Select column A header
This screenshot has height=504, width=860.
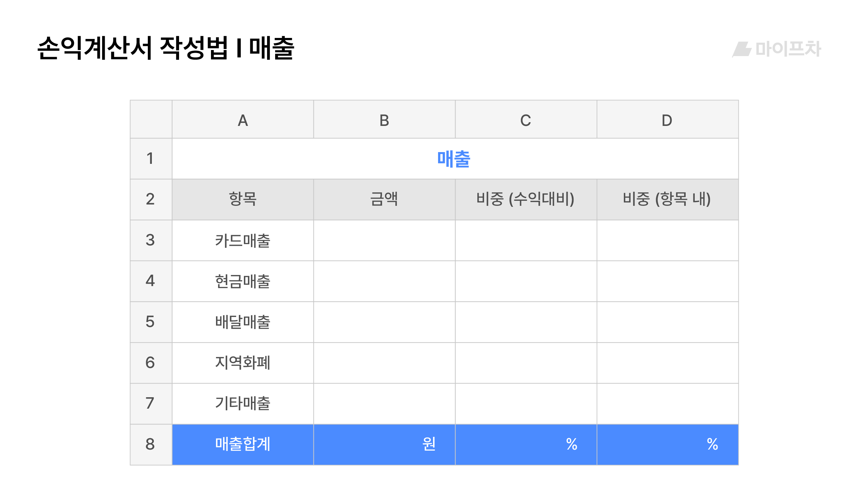[243, 120]
